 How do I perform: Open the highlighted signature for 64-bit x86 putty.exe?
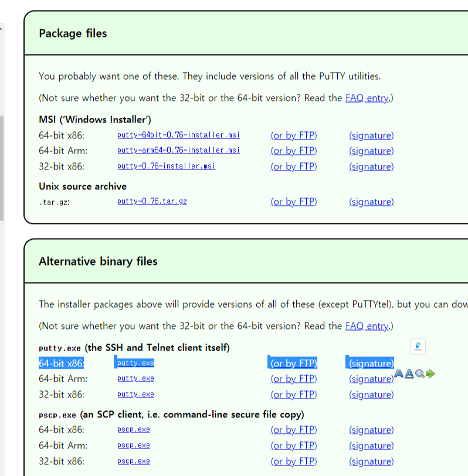(371, 363)
